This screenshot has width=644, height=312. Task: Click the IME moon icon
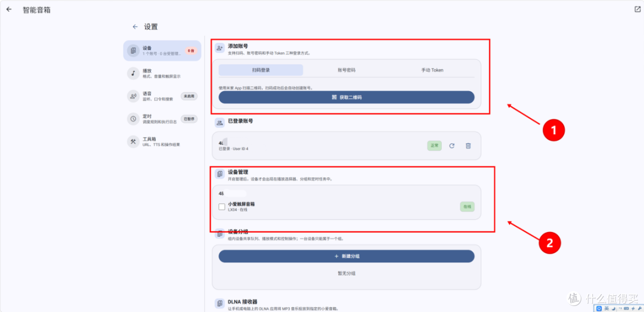point(613,308)
